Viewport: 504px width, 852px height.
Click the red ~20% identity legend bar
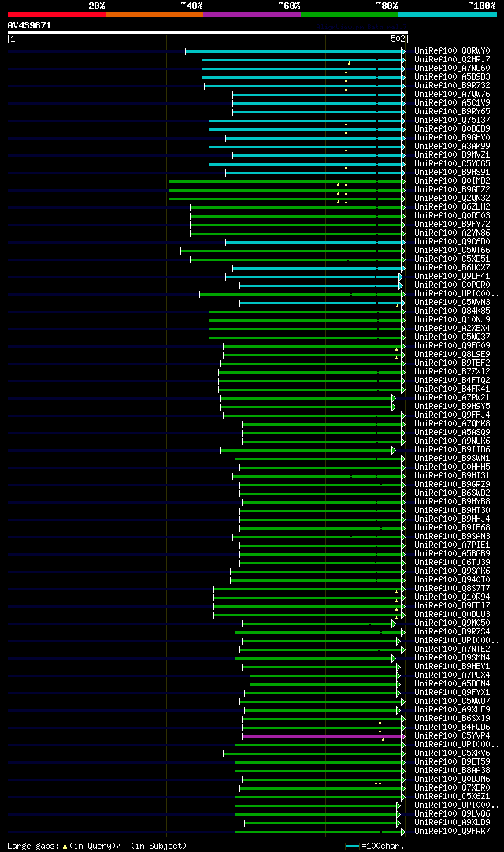[x=57, y=14]
